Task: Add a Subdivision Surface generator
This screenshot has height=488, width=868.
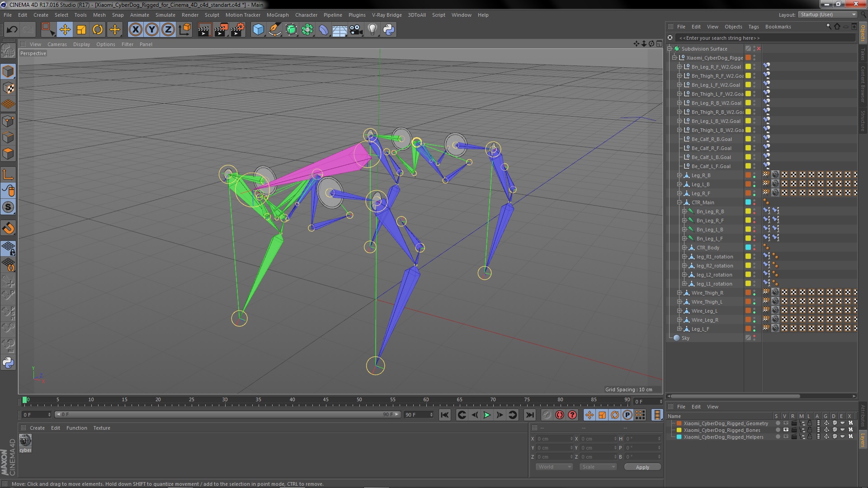Action: click(x=291, y=30)
